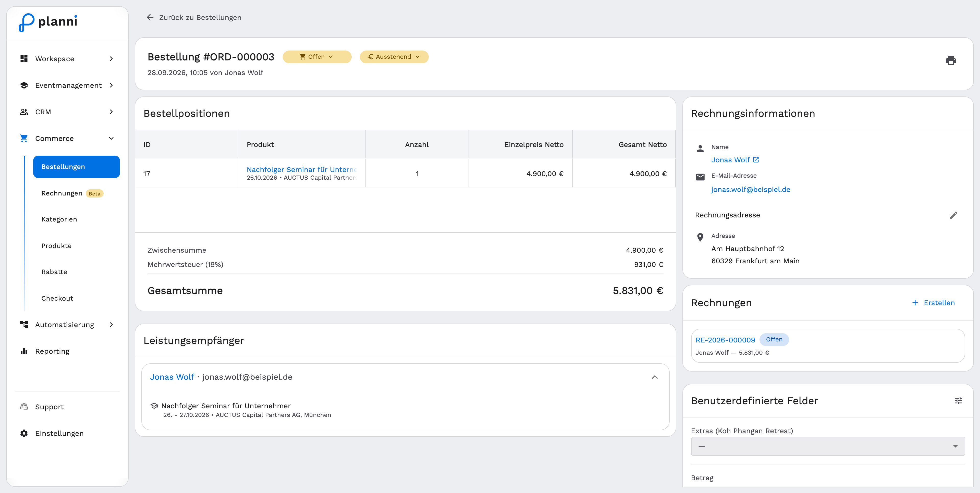980x493 pixels.
Task: Click the Automatisierung workflow icon
Action: [24, 325]
